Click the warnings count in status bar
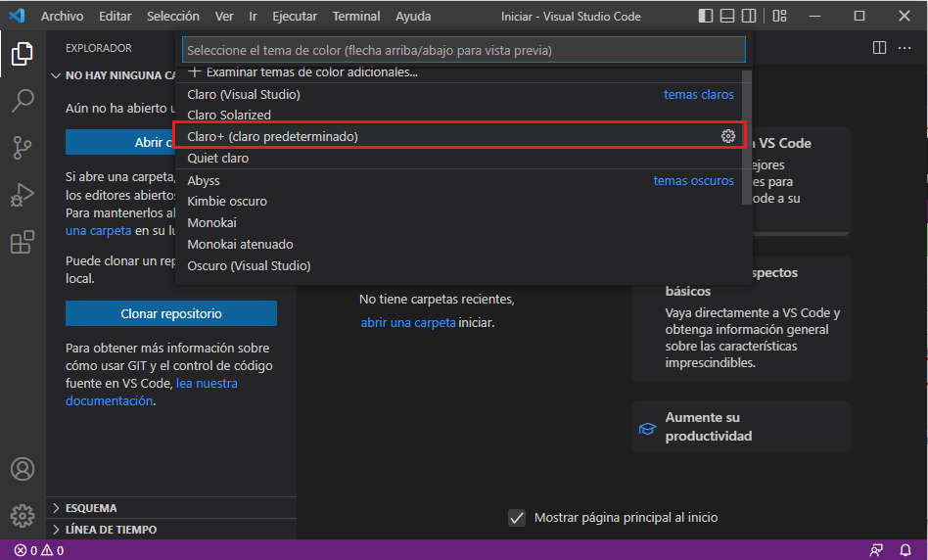 53,550
